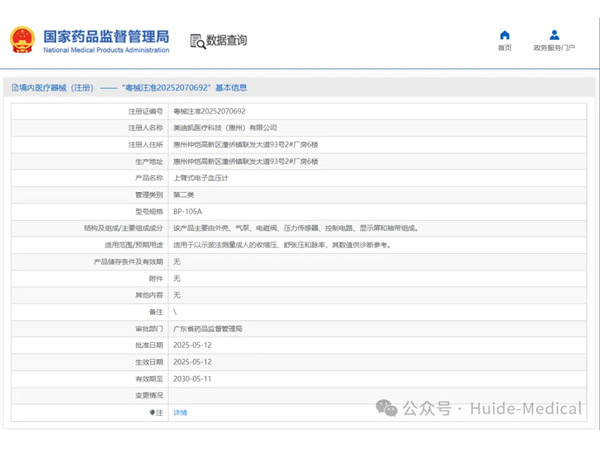Open the 政务服务门户 text label
Image resolution: width=600 pixels, height=450 pixels.
[x=554, y=47]
